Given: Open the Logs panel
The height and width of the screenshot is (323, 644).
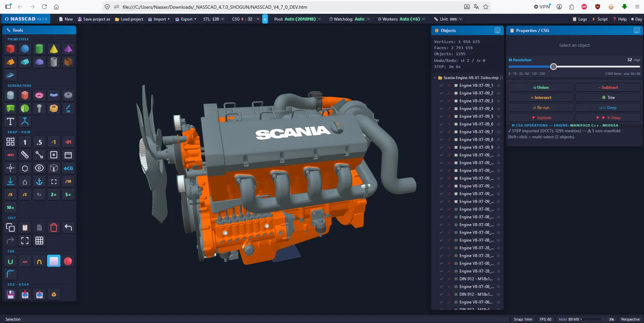Looking at the screenshot, I should tap(580, 19).
